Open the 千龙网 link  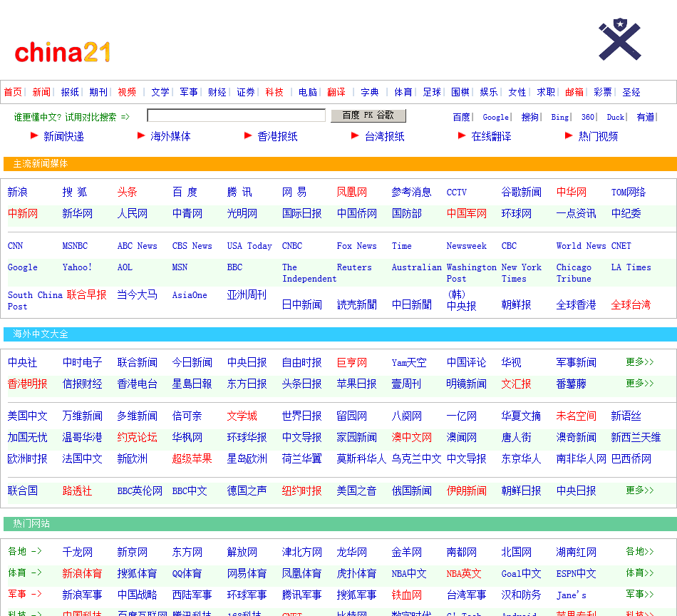[78, 552]
